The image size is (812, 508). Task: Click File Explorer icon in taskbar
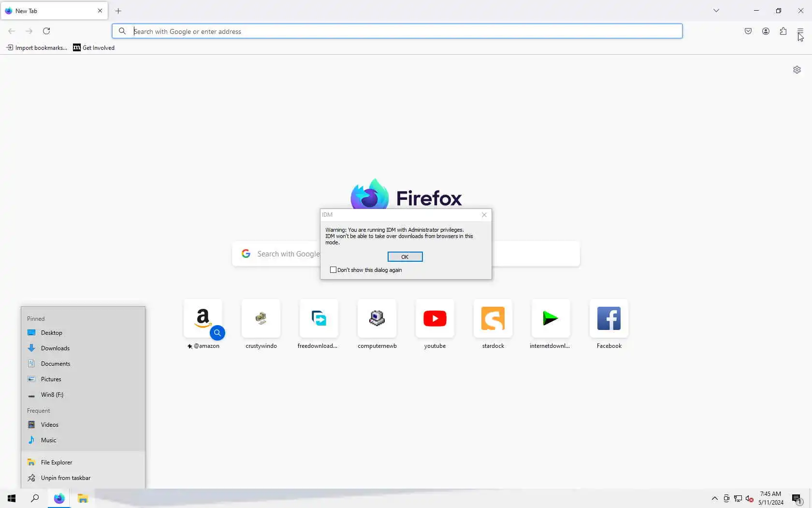point(83,498)
